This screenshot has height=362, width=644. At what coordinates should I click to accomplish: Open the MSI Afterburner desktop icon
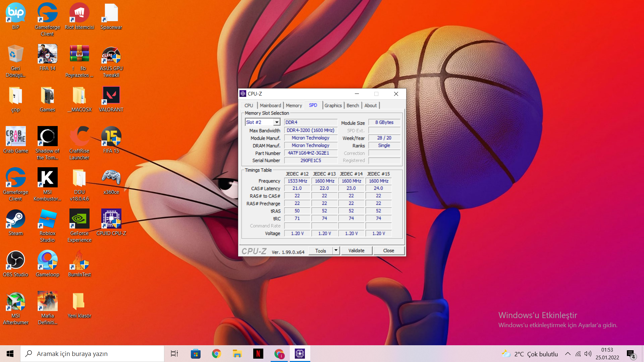click(15, 302)
